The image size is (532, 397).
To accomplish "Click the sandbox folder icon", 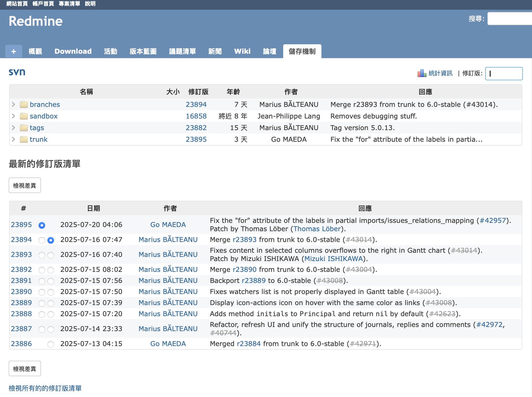I will (24, 116).
